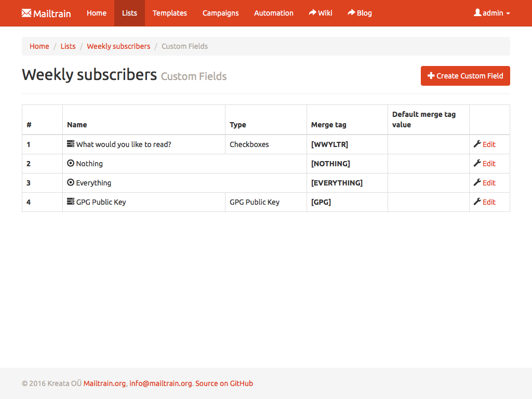The image size is (532, 399).
Task: Click the wrench icon in the WWYLTR row
Action: click(x=477, y=144)
